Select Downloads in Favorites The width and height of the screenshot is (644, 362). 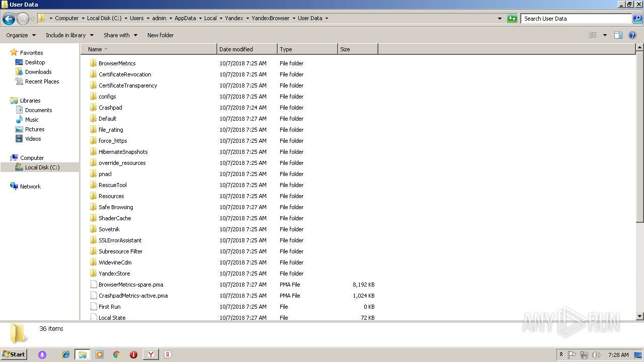(38, 72)
